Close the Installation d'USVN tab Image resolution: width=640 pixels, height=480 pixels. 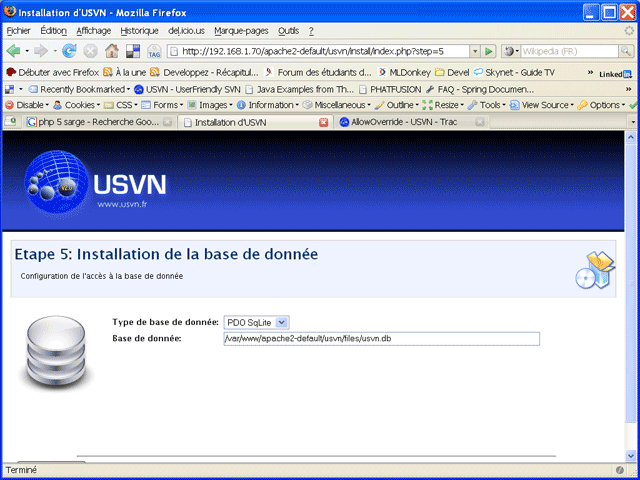[x=323, y=122]
